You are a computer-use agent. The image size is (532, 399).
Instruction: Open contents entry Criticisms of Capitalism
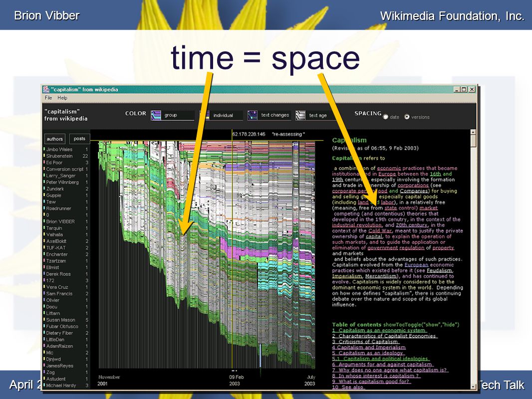[x=366, y=342]
